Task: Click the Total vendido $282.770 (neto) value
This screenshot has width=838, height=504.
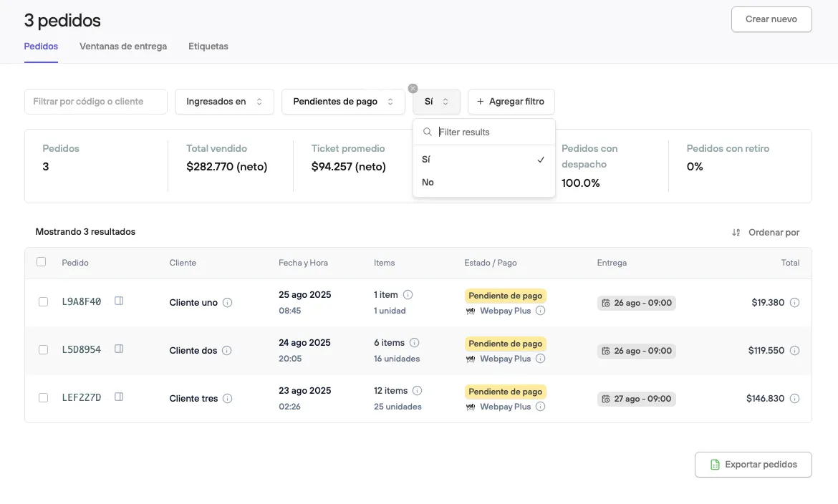Action: [x=226, y=167]
